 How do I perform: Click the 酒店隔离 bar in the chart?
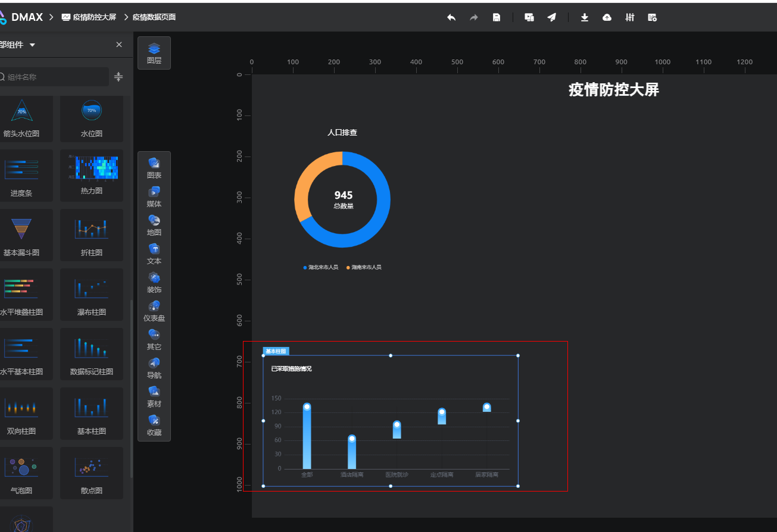point(352,452)
